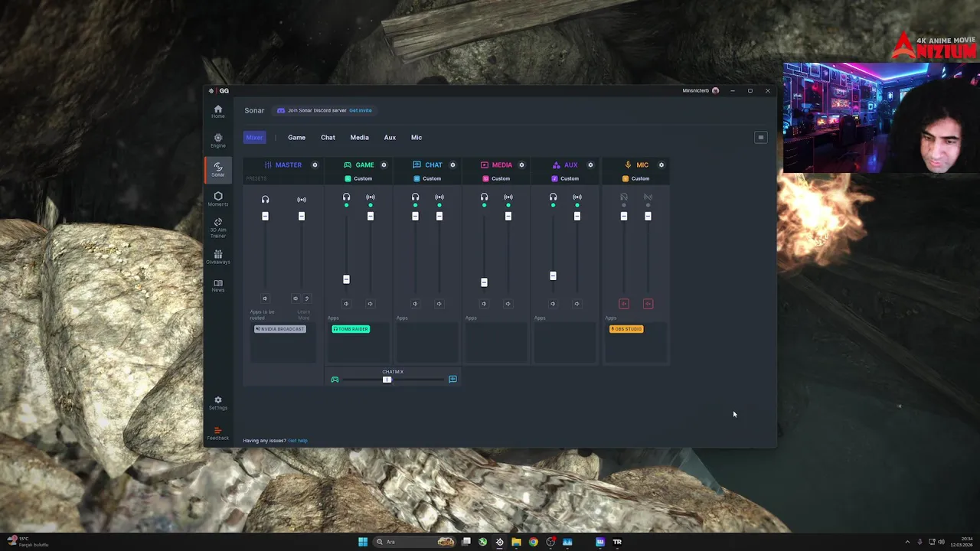Screen dimensions: 980x551
Task: Click the NVIDIA BROADCAST app tag
Action: tap(280, 329)
